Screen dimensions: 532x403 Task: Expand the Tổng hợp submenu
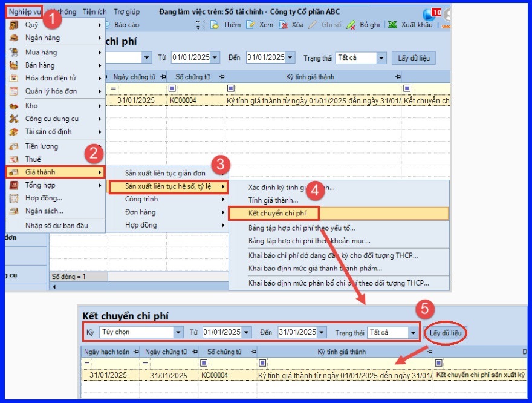pyautogui.click(x=55, y=185)
